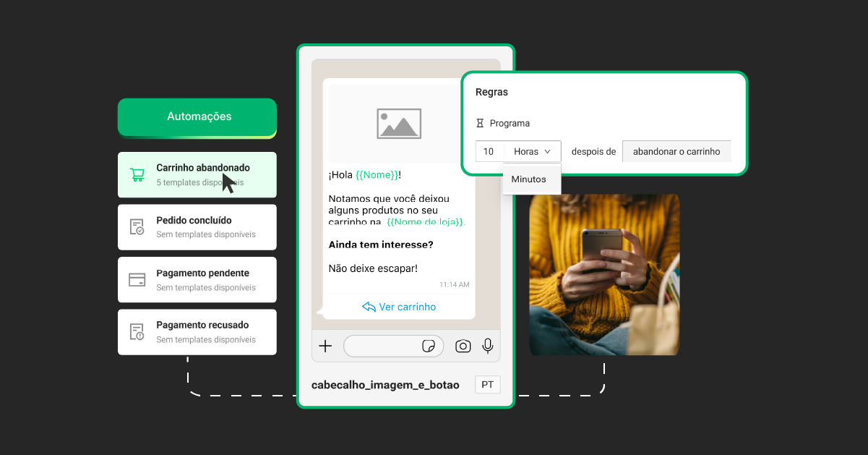The height and width of the screenshot is (455, 868).
Task: Click the 'Não deixe escapar!' text
Action: coord(373,268)
